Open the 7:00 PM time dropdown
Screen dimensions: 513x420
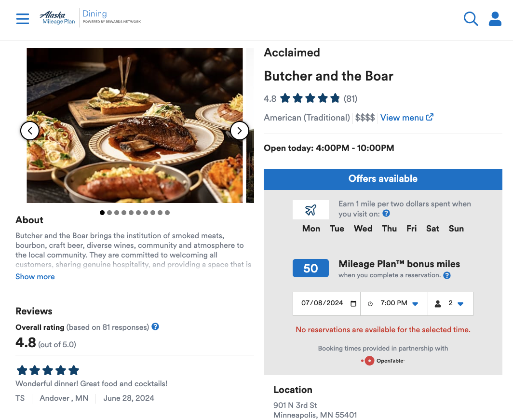click(394, 303)
